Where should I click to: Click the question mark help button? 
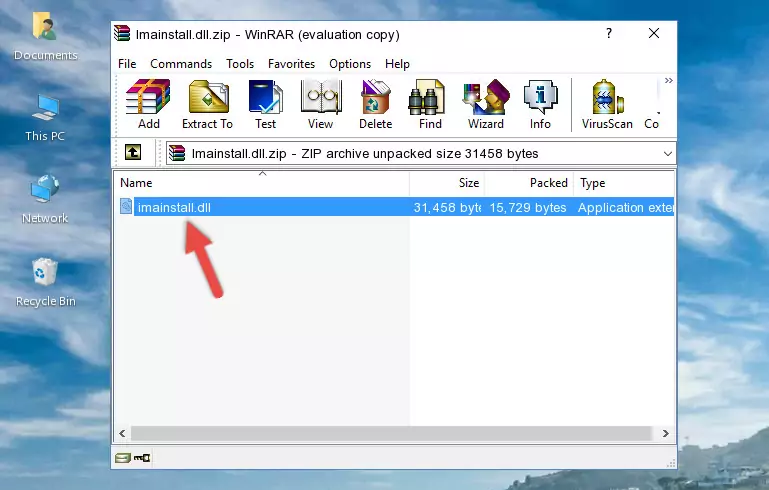(x=609, y=33)
